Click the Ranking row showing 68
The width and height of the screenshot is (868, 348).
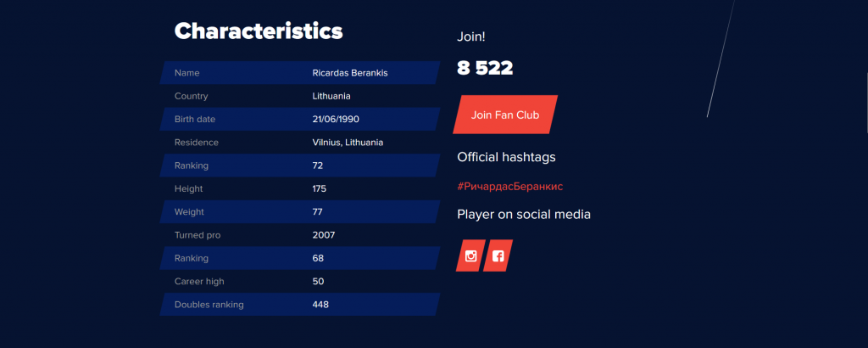tap(300, 258)
